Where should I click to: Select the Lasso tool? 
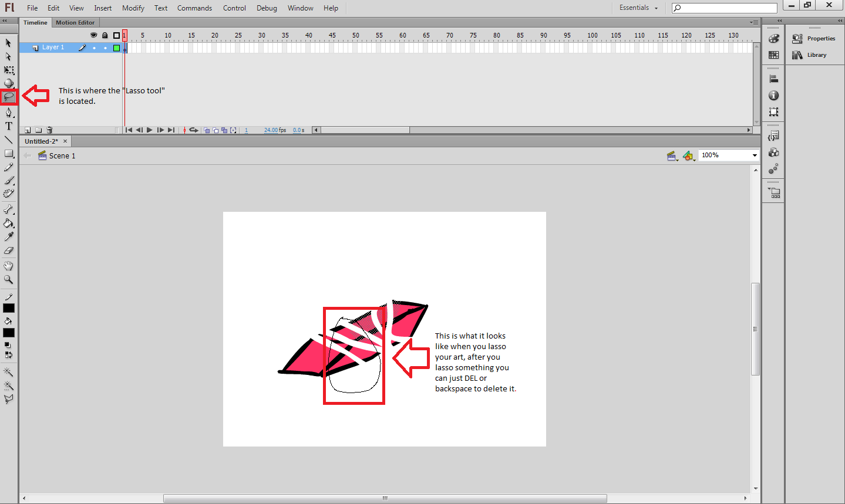(9, 97)
